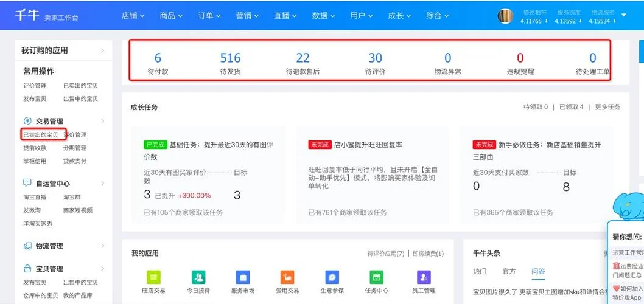Open the 营销 dropdown menu
644x304 pixels.
click(247, 16)
